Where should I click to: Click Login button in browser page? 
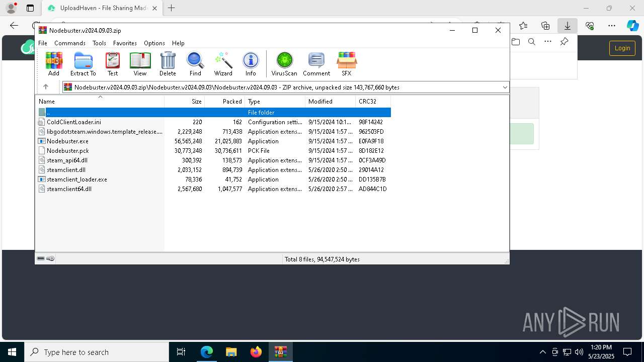(x=622, y=48)
